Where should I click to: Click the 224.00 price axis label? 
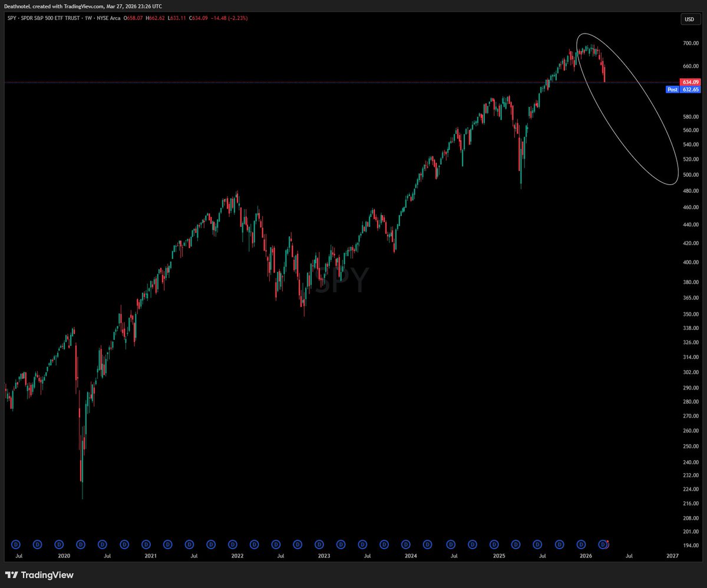(691, 489)
